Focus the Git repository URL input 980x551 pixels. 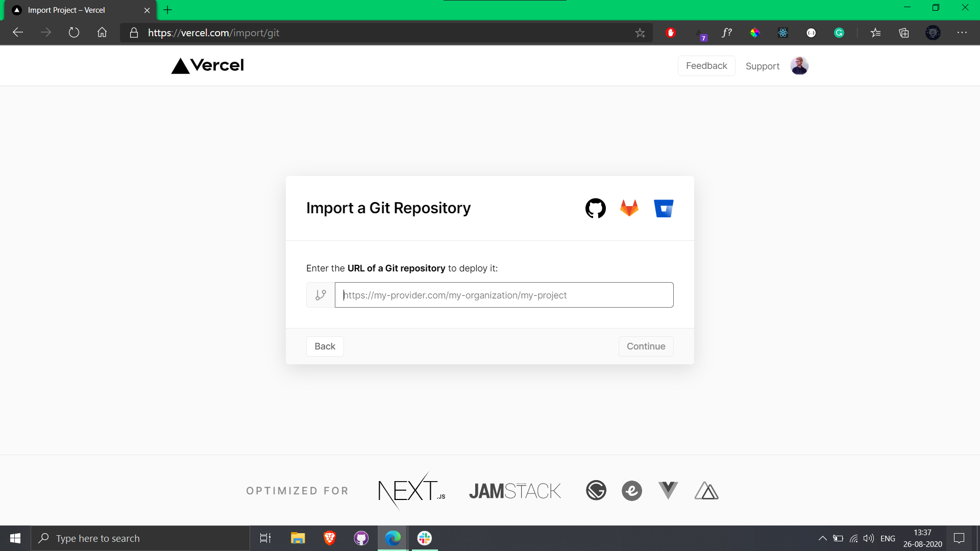coord(504,295)
